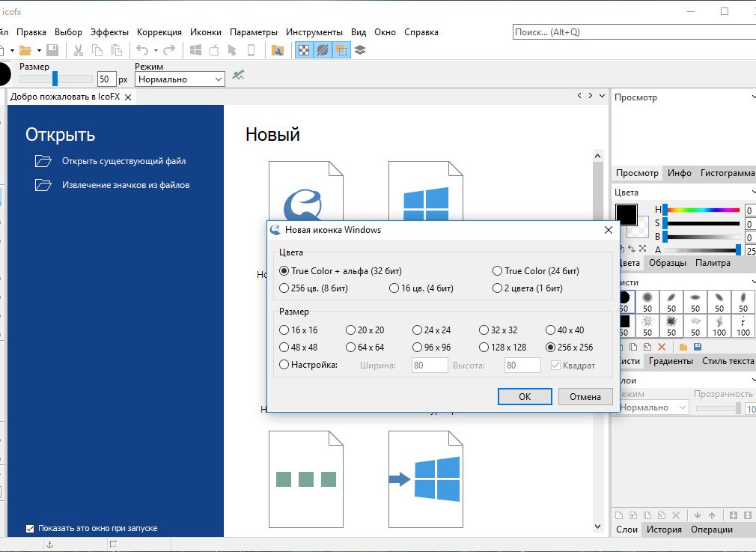Switch to the Образцы tab
The image size is (756, 552).
pyautogui.click(x=668, y=263)
